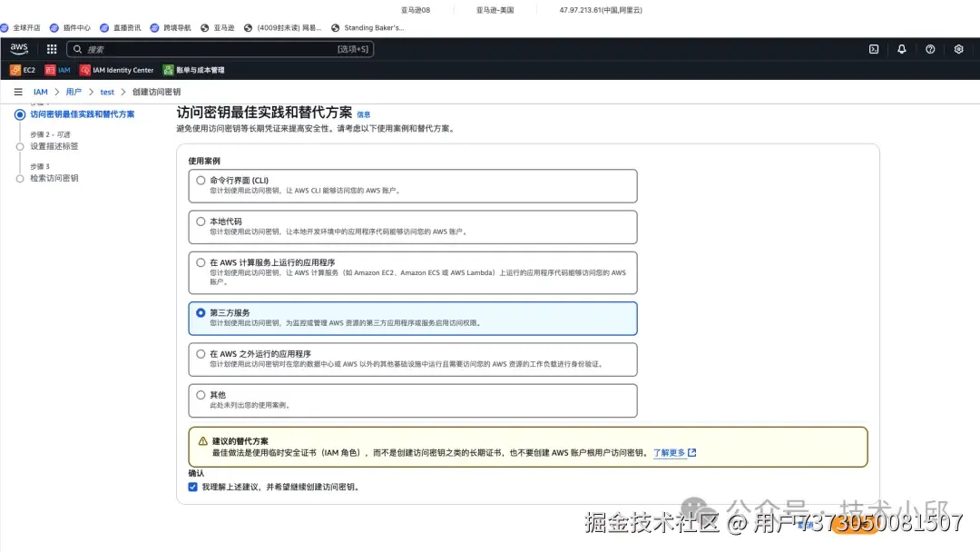Viewport: 980px width, 552px height.
Task: Switch to the 亚马逊08 tab
Action: pos(415,10)
